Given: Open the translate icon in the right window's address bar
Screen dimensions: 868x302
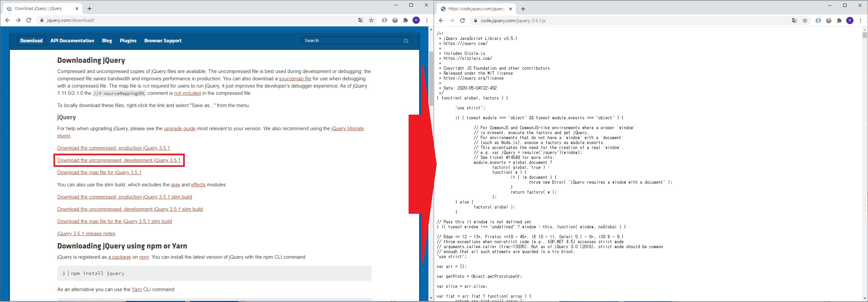Looking at the screenshot, I should 794,20.
